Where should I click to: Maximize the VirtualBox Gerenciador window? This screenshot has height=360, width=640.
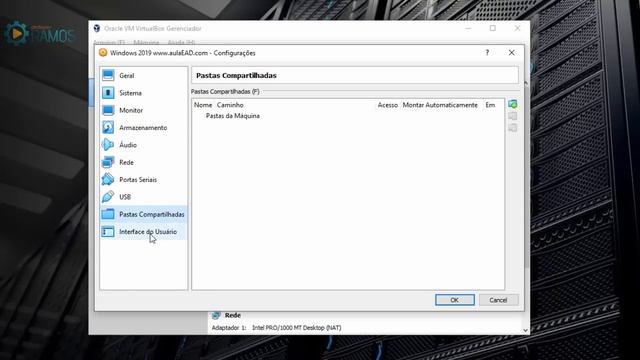click(x=493, y=28)
